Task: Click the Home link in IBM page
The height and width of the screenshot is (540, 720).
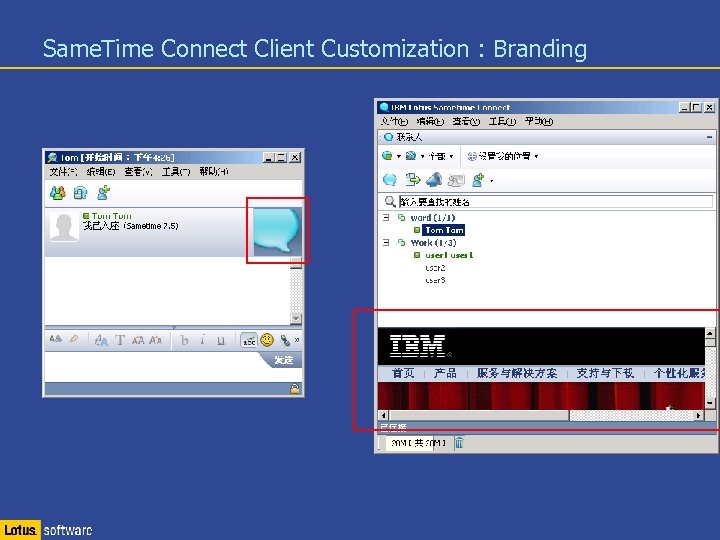Action: click(x=403, y=373)
